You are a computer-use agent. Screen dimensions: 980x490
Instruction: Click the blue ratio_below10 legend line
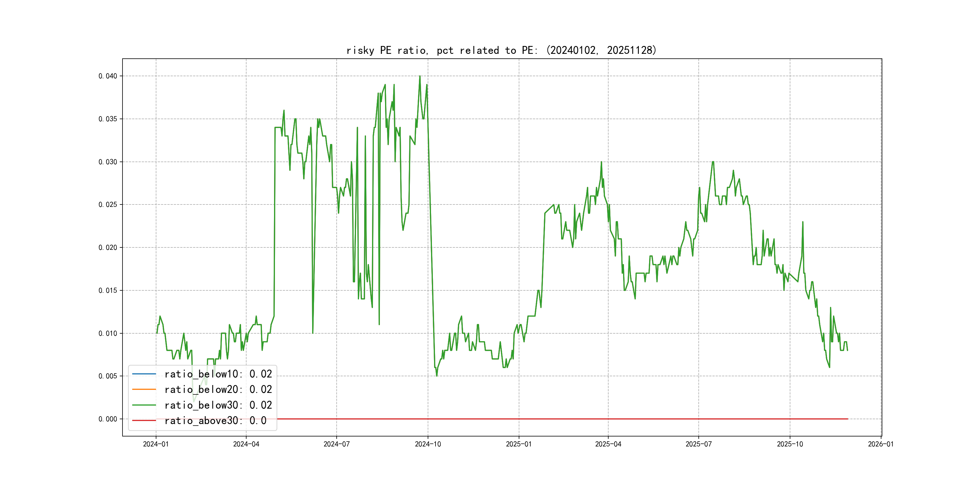144,374
